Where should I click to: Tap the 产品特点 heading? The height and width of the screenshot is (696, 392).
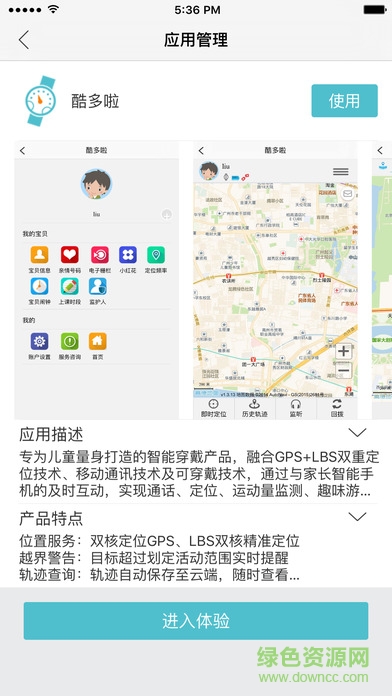pyautogui.click(x=51, y=518)
